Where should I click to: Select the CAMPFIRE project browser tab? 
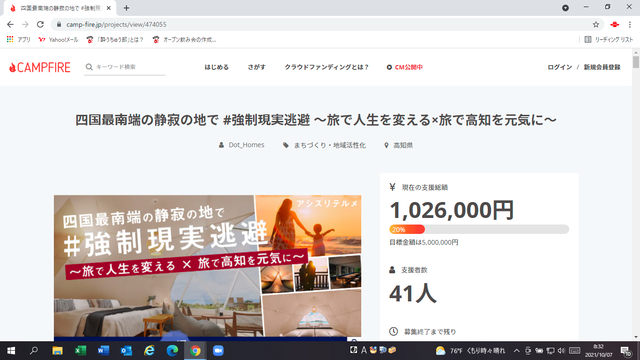[x=60, y=8]
